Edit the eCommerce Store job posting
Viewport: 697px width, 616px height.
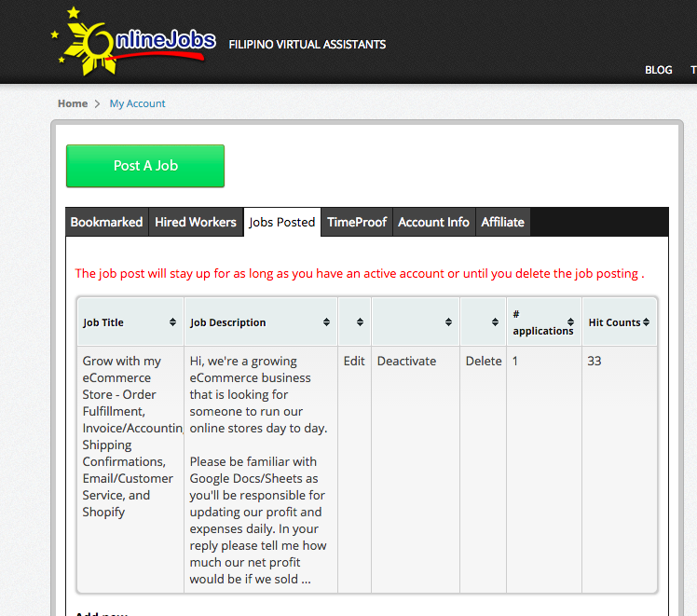click(354, 361)
